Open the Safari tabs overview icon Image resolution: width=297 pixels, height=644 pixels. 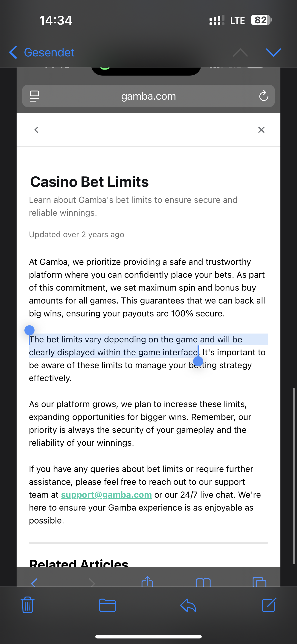click(x=259, y=582)
